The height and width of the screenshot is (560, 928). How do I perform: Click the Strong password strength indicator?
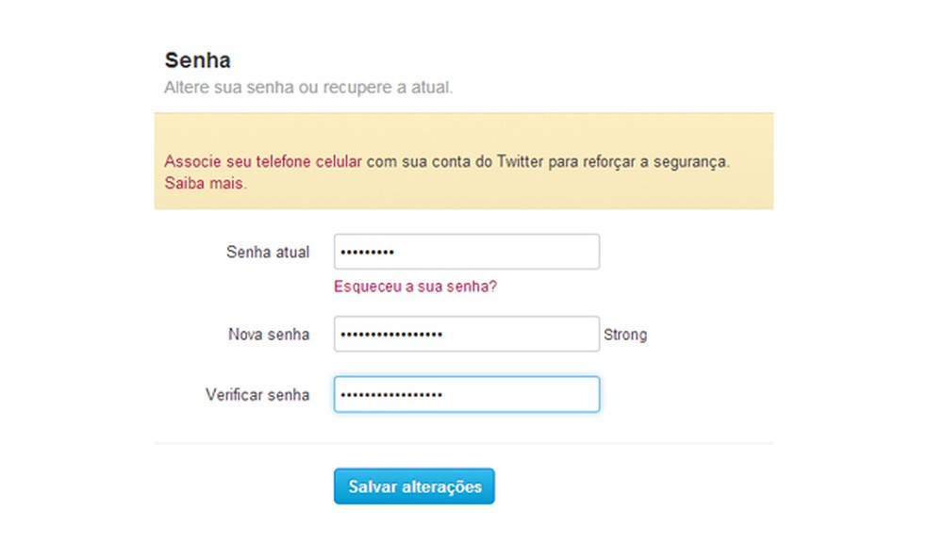625,335
